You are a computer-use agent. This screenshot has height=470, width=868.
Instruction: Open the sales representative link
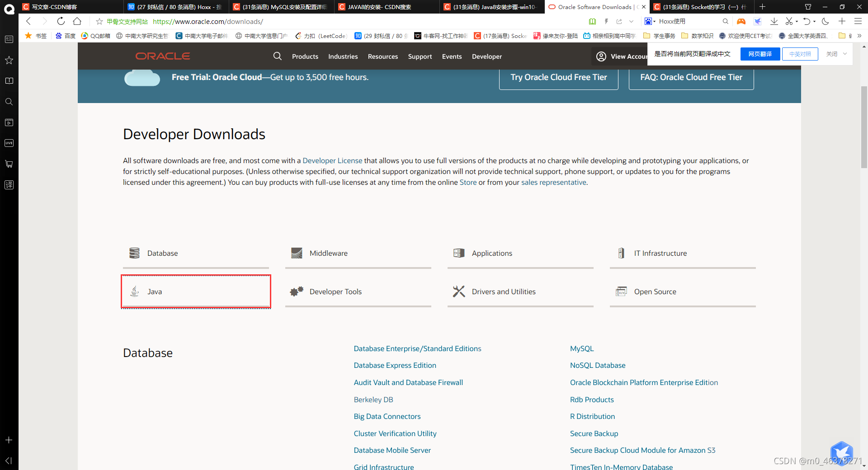pos(554,182)
